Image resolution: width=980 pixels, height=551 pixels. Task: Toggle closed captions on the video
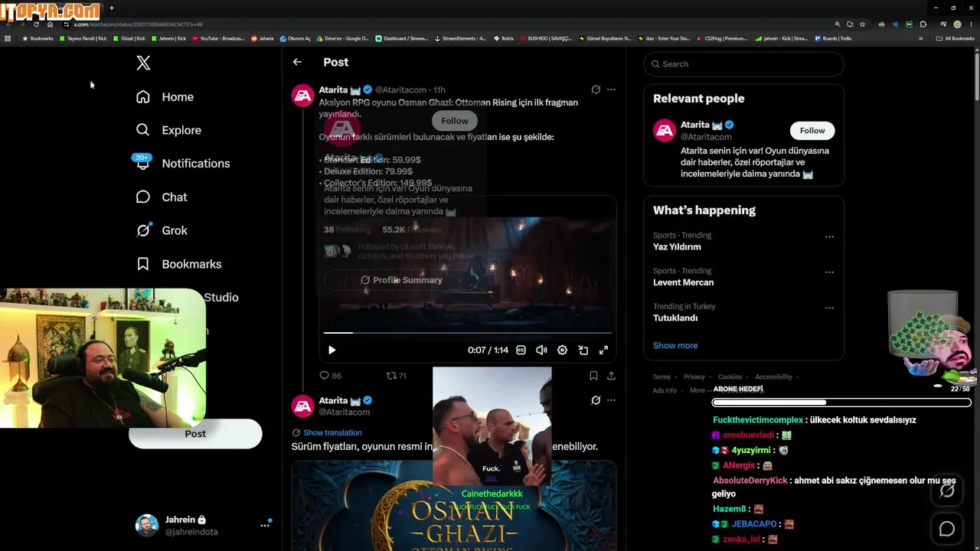coord(521,350)
